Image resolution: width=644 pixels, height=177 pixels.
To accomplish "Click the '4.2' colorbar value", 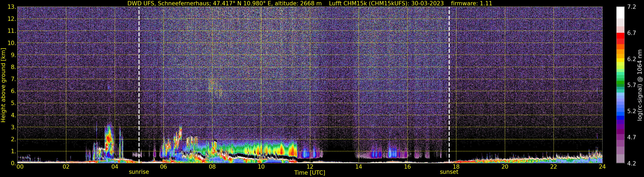I will point(632,163).
